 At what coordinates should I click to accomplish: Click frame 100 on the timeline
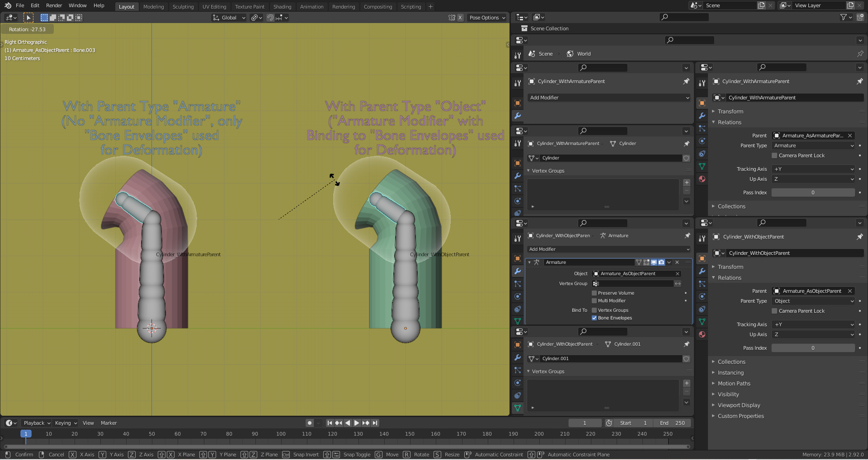[281, 434]
